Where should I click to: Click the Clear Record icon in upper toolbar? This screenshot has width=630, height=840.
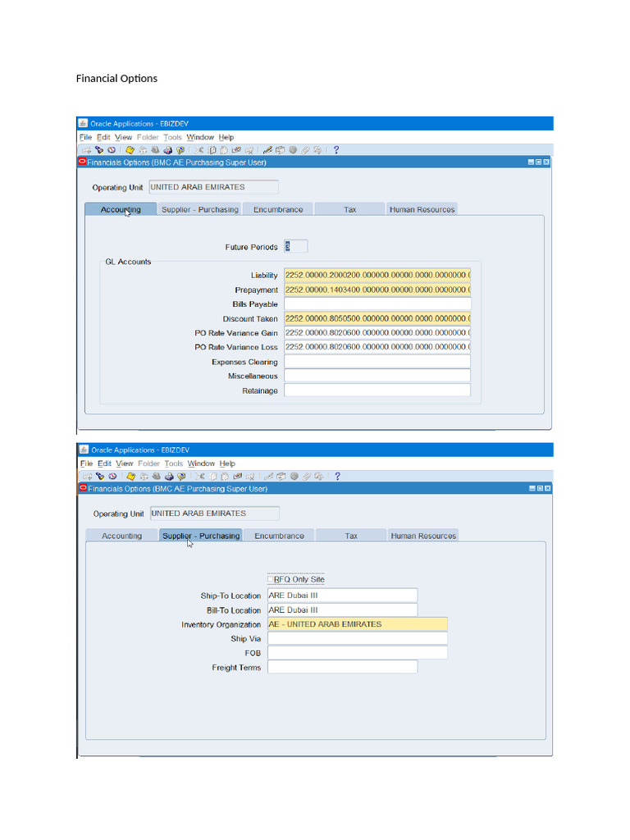236,150
